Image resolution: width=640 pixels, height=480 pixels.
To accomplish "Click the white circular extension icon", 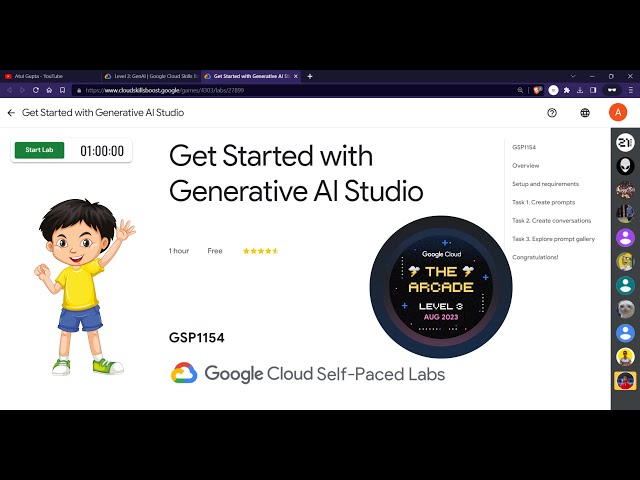I will point(553,90).
